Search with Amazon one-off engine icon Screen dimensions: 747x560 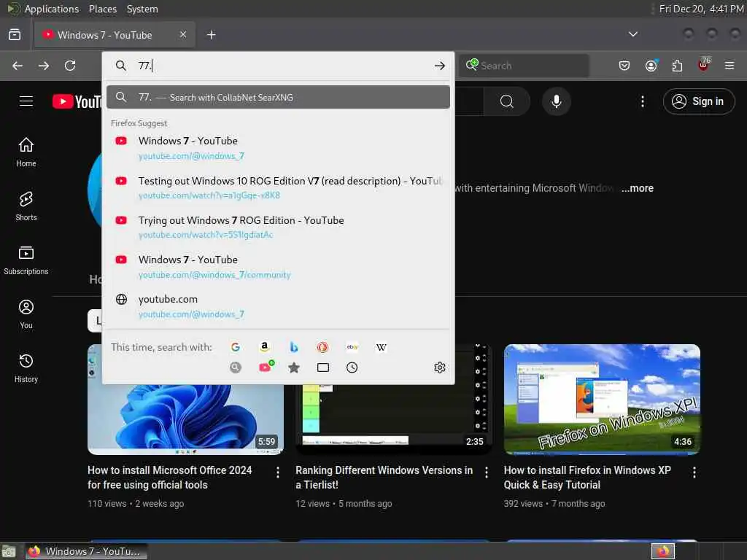coord(264,347)
